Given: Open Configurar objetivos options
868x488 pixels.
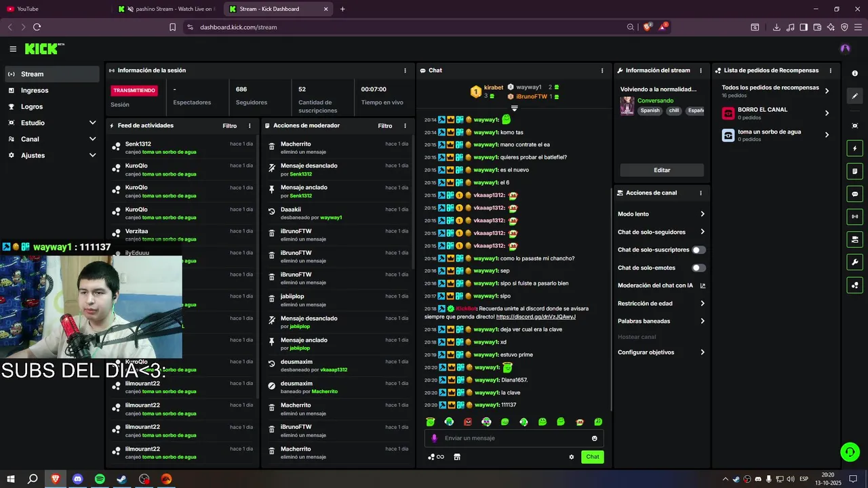Looking at the screenshot, I should [x=661, y=352].
